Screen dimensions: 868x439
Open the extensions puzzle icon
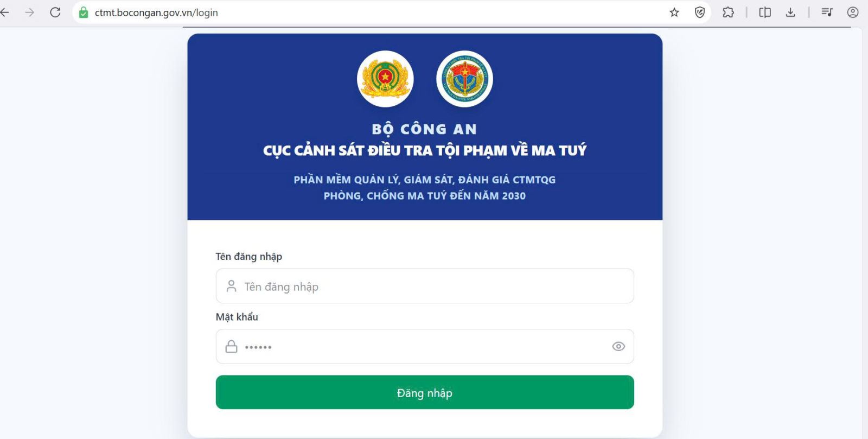point(728,12)
